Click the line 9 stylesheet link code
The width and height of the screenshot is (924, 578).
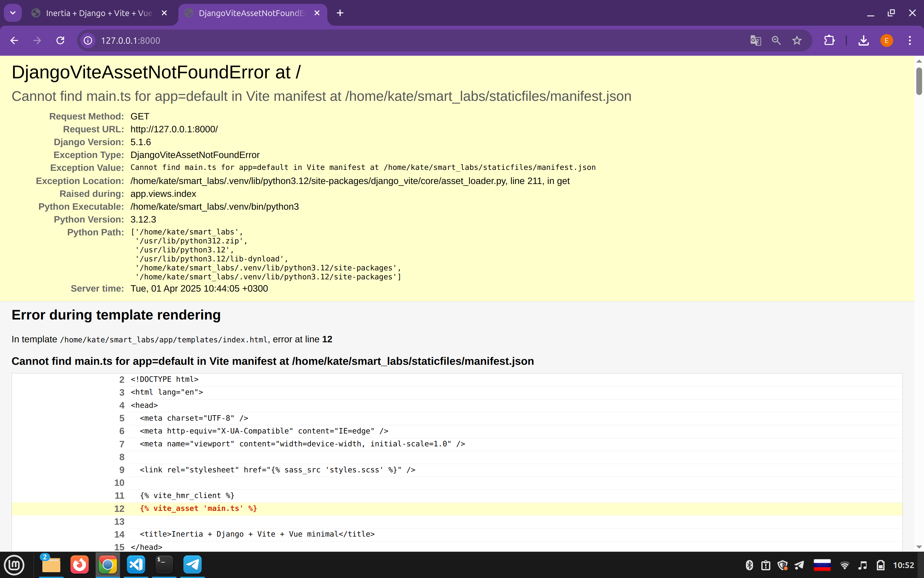coord(278,470)
